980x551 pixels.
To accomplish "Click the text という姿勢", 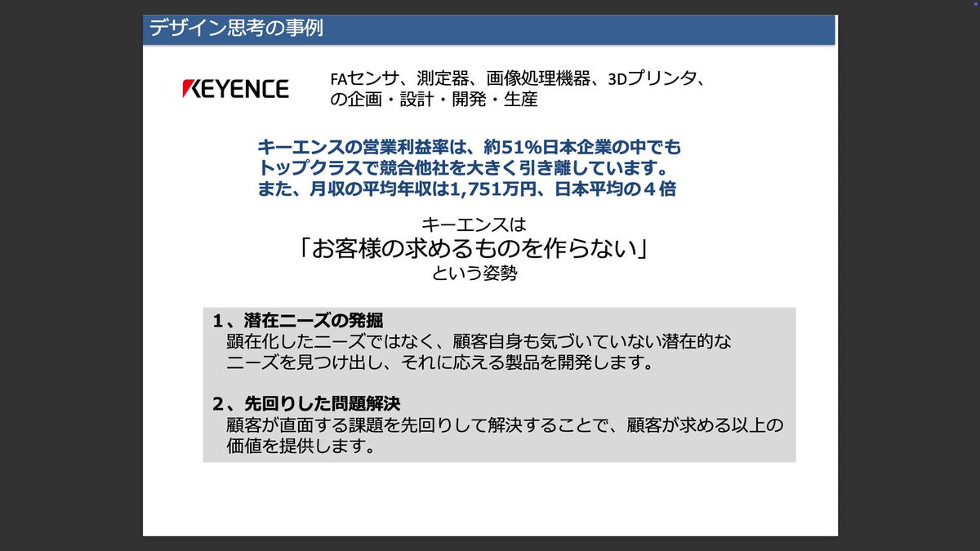I will coord(474,273).
